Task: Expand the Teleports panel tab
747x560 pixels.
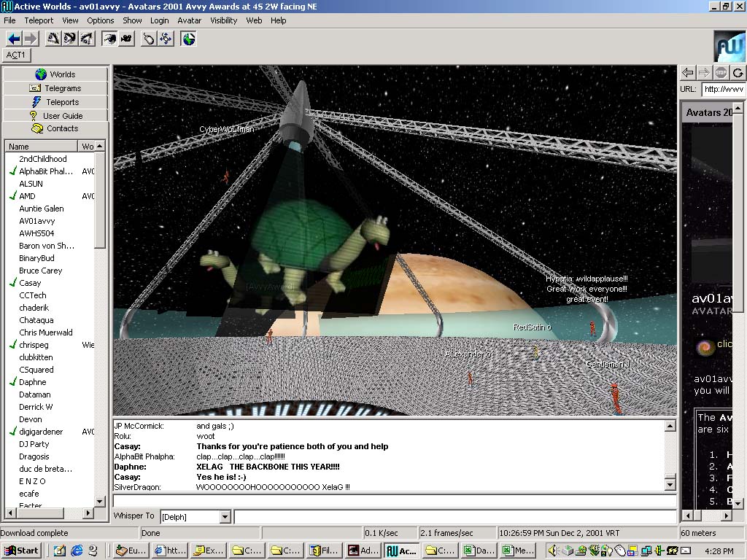Action: [55, 102]
